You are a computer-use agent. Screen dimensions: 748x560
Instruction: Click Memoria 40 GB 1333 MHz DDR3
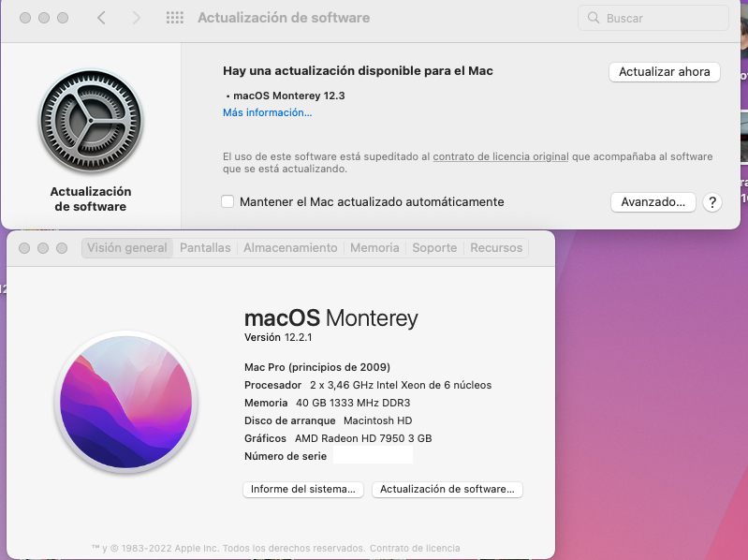[327, 403]
